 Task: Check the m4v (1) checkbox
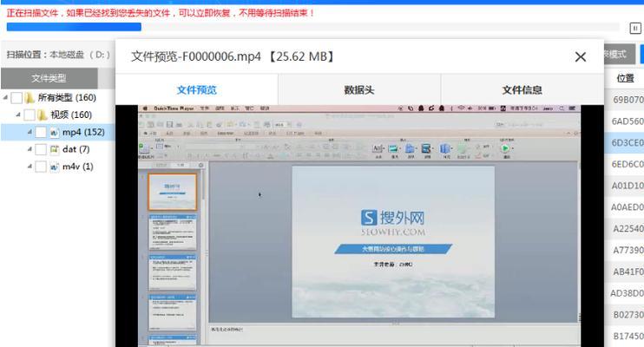(x=41, y=167)
